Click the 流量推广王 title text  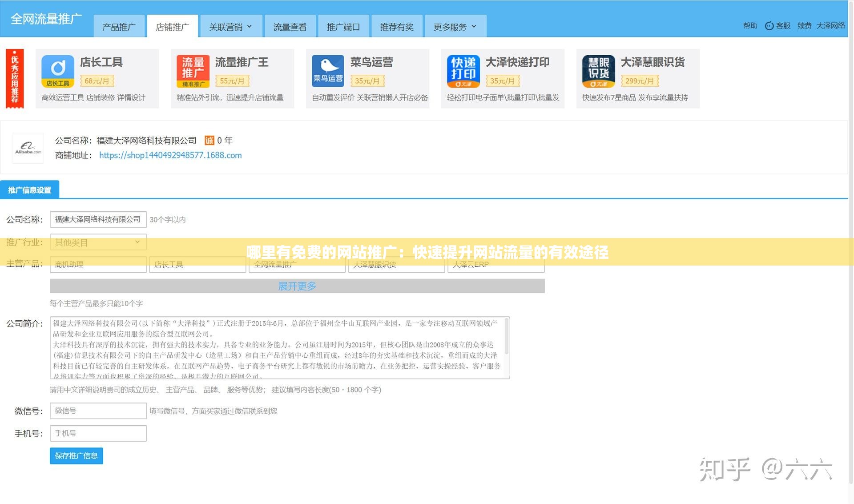point(242,62)
